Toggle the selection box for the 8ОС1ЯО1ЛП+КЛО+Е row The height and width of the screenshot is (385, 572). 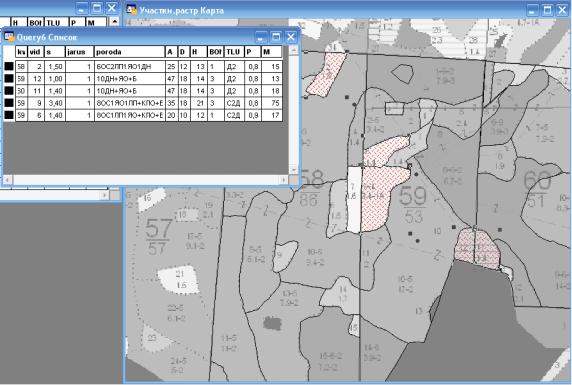(9, 103)
